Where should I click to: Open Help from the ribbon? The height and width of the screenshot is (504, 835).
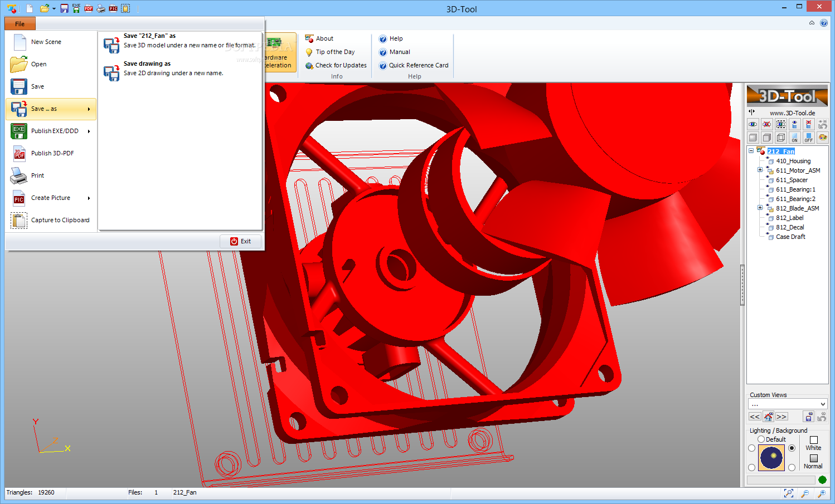click(391, 38)
